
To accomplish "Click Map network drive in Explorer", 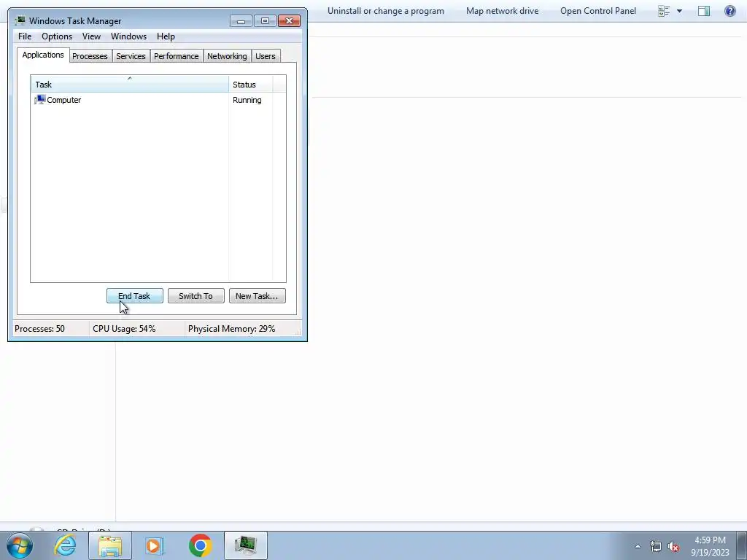I will pyautogui.click(x=502, y=11).
